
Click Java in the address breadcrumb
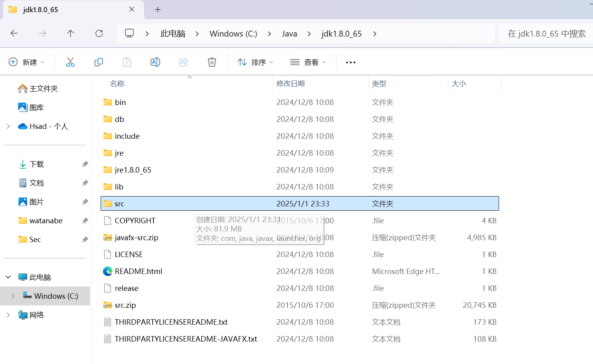(x=289, y=34)
